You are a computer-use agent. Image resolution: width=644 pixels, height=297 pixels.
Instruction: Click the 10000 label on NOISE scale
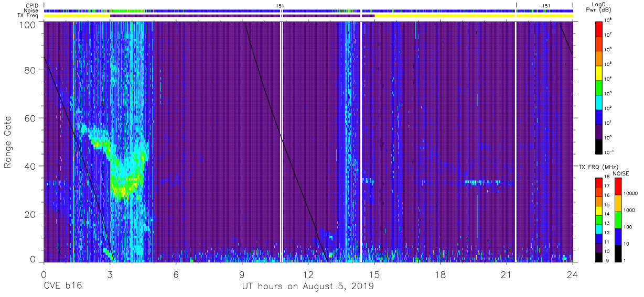click(631, 193)
